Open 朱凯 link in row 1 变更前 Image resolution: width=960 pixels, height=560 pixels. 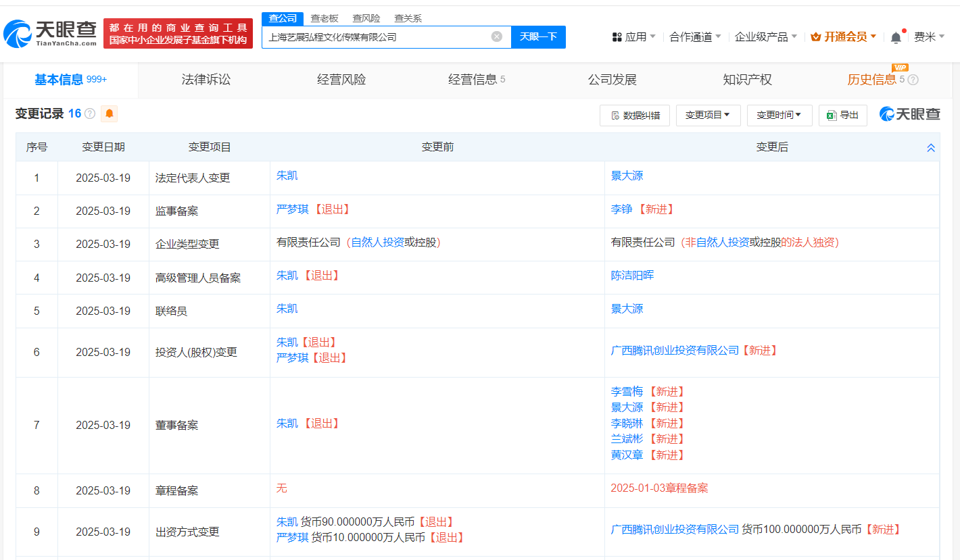point(287,175)
